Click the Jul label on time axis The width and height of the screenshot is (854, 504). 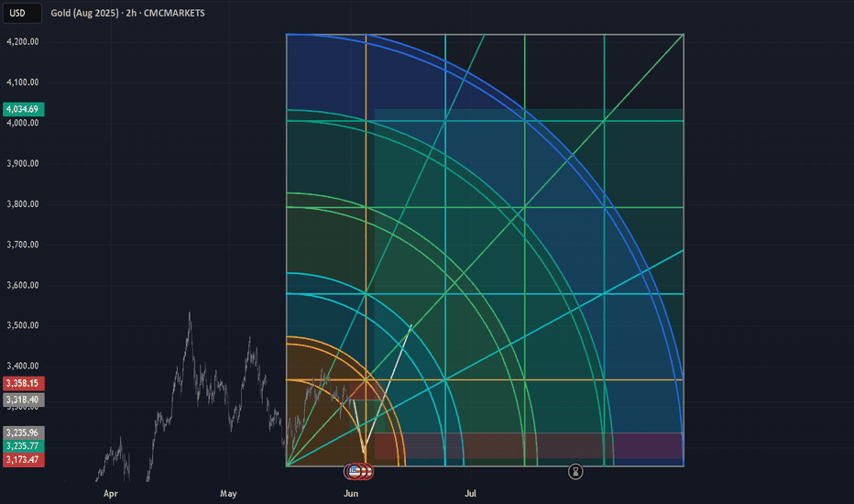coord(471,494)
